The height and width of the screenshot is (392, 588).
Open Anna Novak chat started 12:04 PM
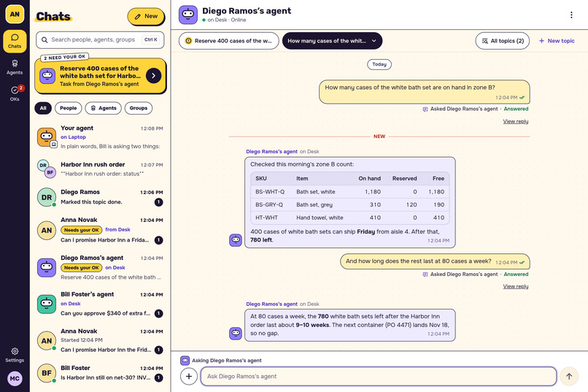coord(100,341)
